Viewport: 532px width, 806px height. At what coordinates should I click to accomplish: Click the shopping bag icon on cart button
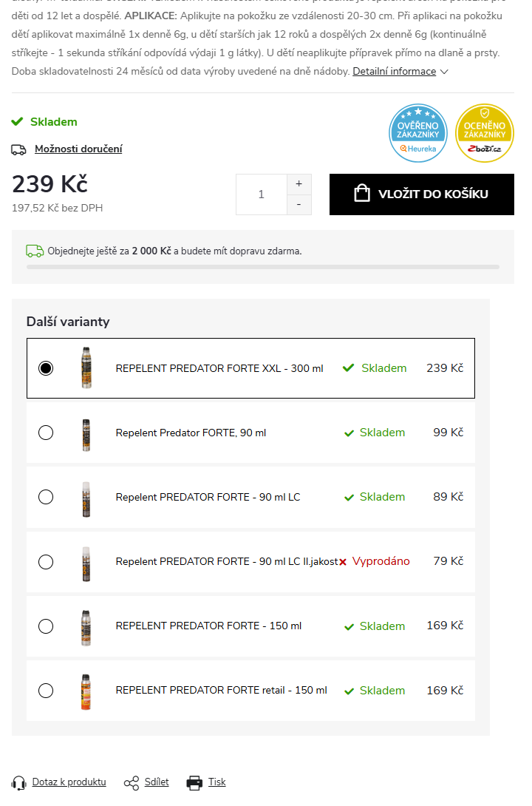click(362, 193)
